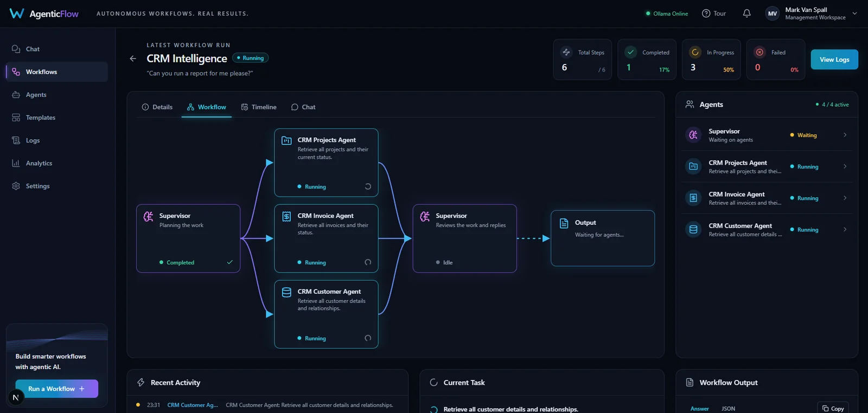
Task: Copy the workflow output
Action: click(833, 408)
